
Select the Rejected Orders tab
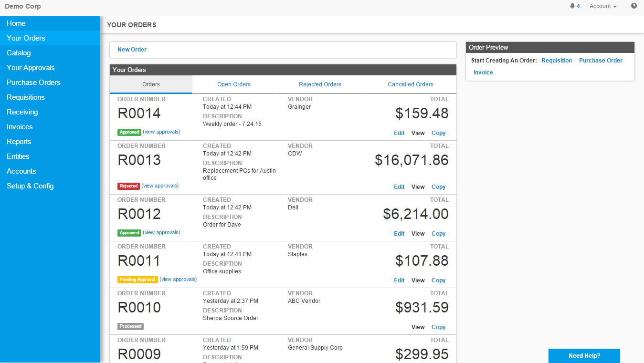coord(320,84)
